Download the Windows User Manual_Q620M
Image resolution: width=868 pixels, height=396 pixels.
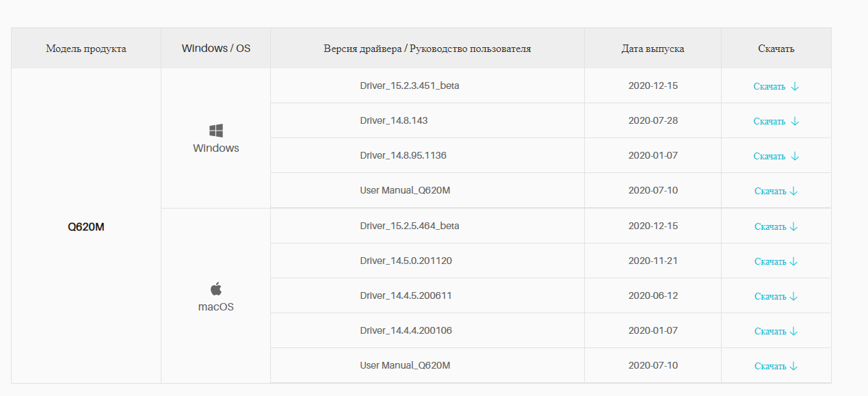point(776,192)
